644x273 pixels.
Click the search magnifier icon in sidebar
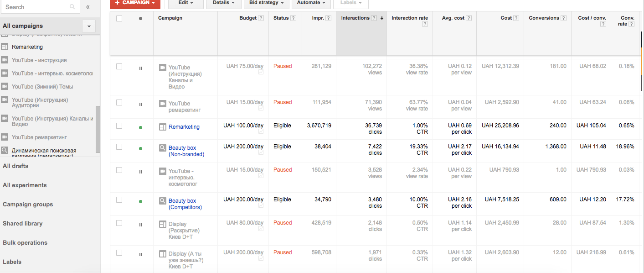coord(72,7)
